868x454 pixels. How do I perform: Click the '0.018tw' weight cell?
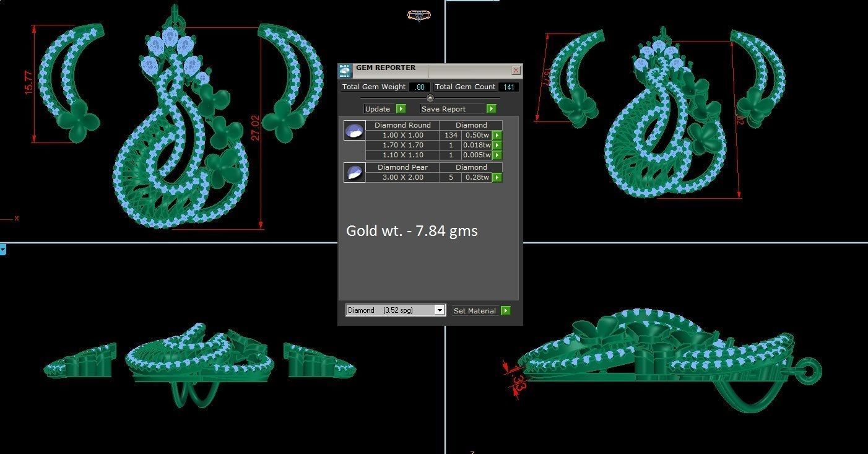point(477,145)
